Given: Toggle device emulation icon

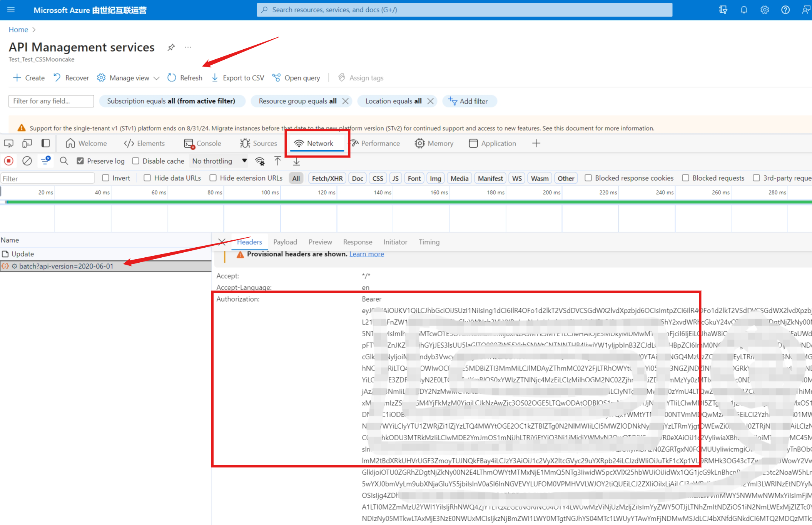Looking at the screenshot, I should pyautogui.click(x=27, y=143).
